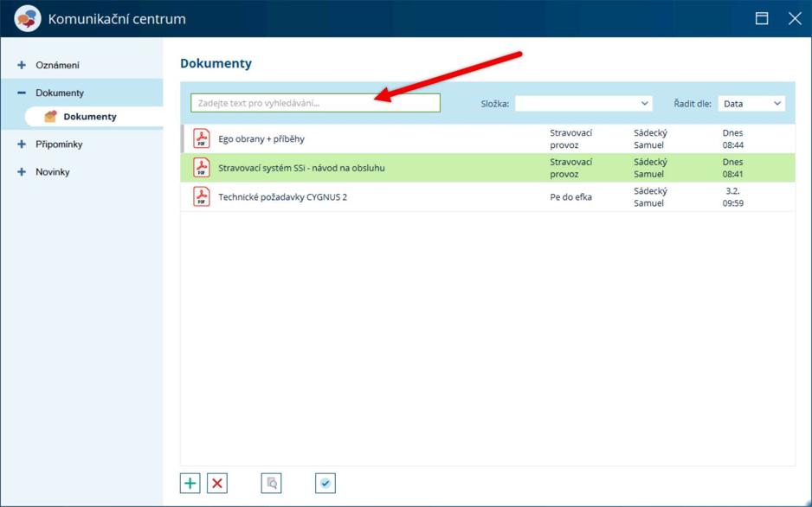The image size is (812, 507).
Task: Maximize the Komunikační centrum window
Action: pyautogui.click(x=762, y=19)
